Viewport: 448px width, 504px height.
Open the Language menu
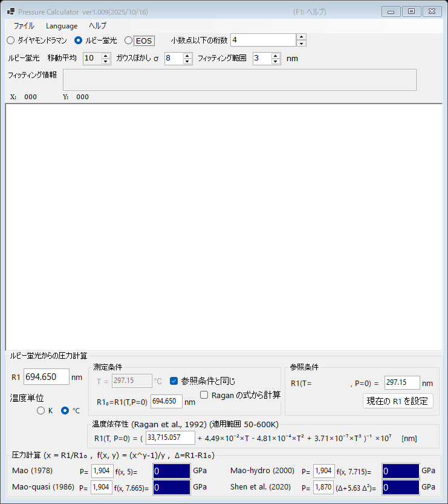[62, 25]
